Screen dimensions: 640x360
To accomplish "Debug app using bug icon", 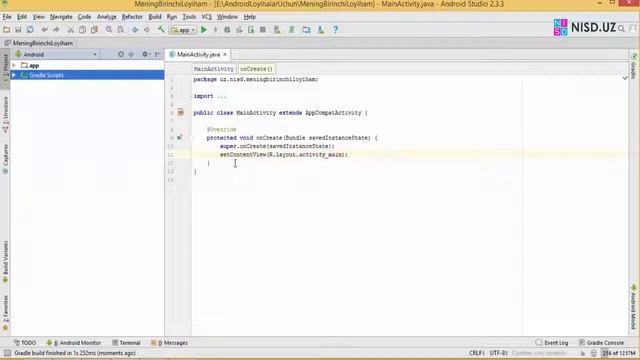I will click(x=227, y=30).
